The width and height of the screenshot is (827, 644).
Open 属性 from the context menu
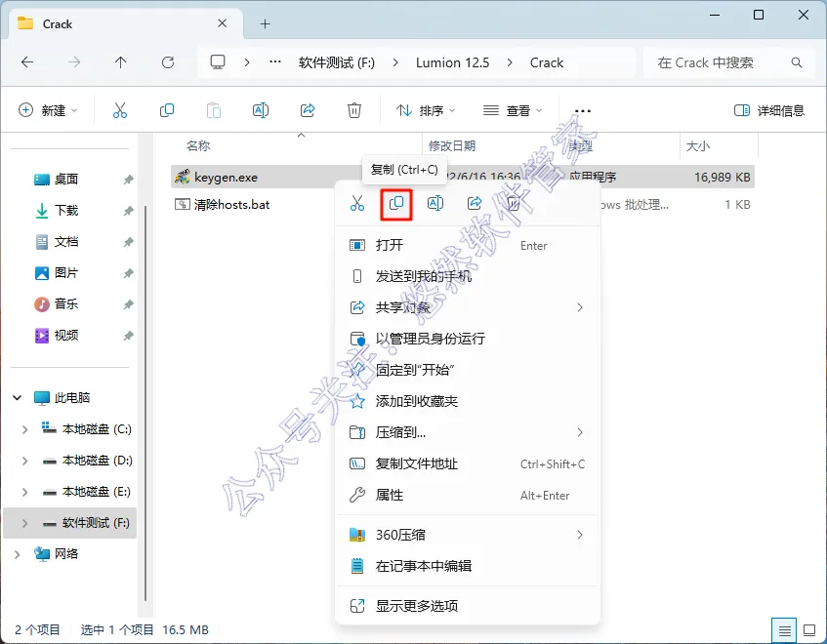(468, 495)
